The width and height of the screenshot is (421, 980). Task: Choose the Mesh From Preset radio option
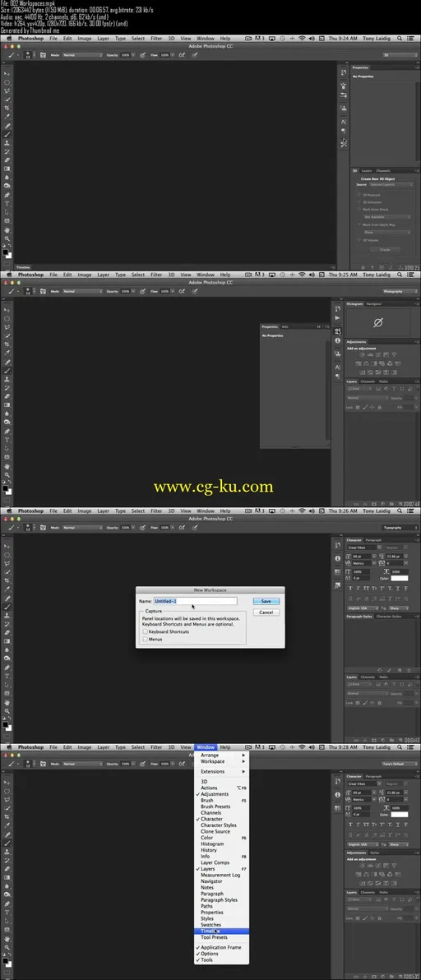point(360,210)
